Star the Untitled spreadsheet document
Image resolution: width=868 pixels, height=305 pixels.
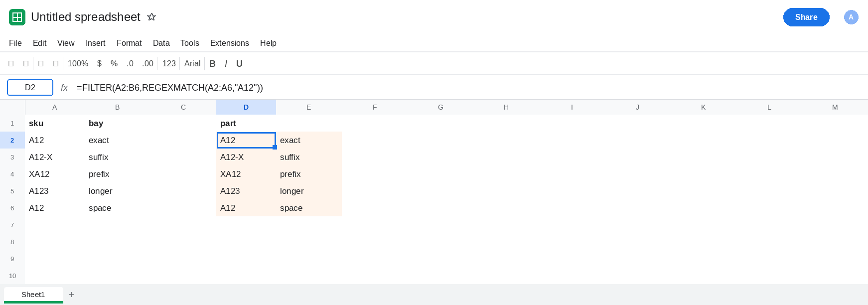tap(151, 17)
